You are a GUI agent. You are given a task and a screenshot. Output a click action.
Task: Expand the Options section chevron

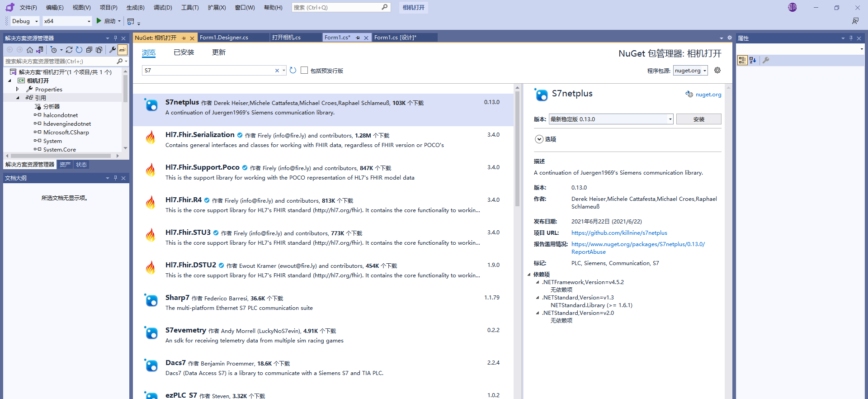click(x=539, y=139)
